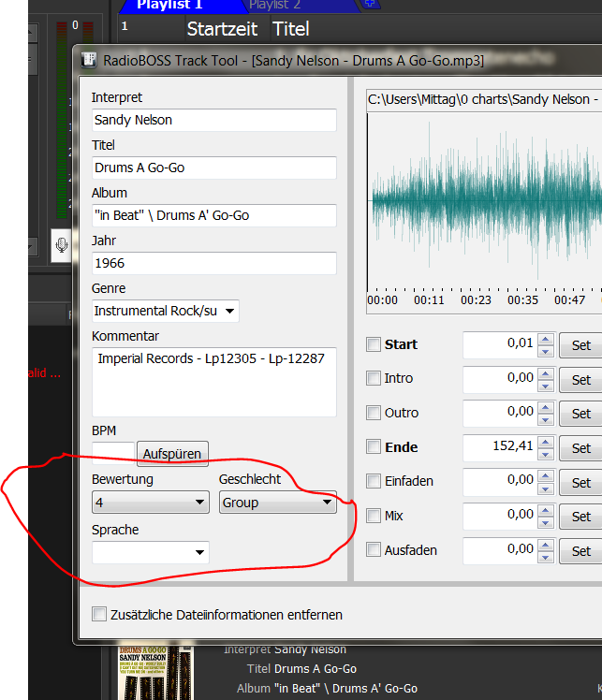Open the Bewertung rating dropdown
The height and width of the screenshot is (700, 602).
coord(151,503)
